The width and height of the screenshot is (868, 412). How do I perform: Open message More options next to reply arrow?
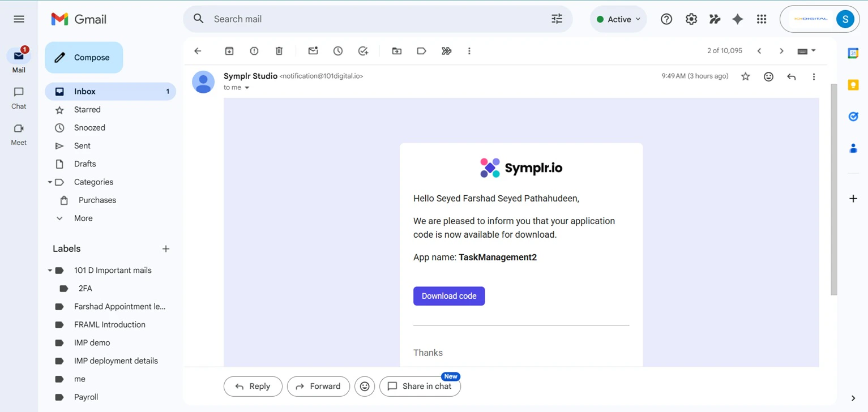[x=814, y=76]
